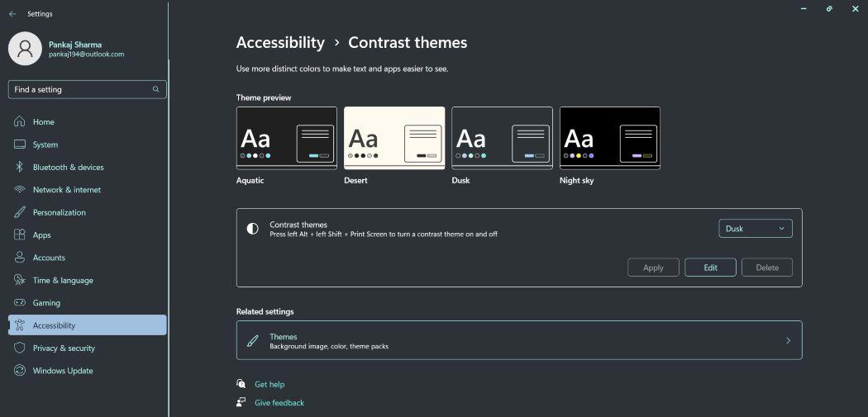Click the Network & internet wifi icon
The image size is (868, 417).
tap(20, 190)
